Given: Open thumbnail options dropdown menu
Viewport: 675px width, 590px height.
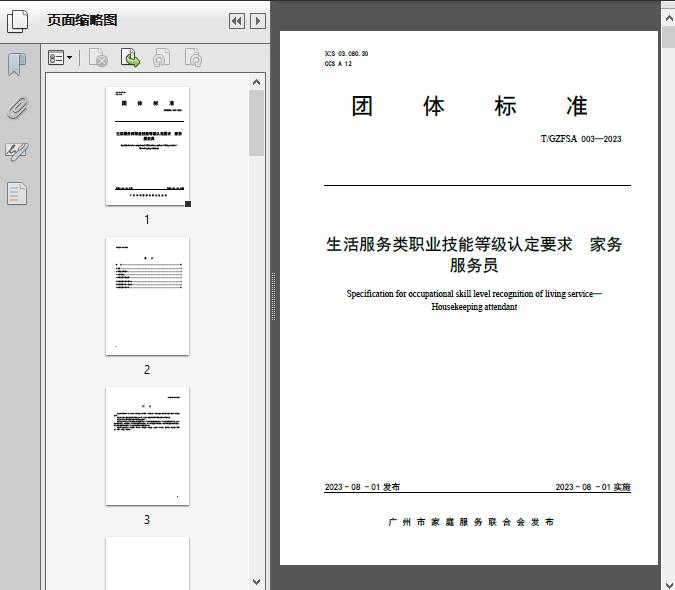Looking at the screenshot, I should click(x=60, y=59).
